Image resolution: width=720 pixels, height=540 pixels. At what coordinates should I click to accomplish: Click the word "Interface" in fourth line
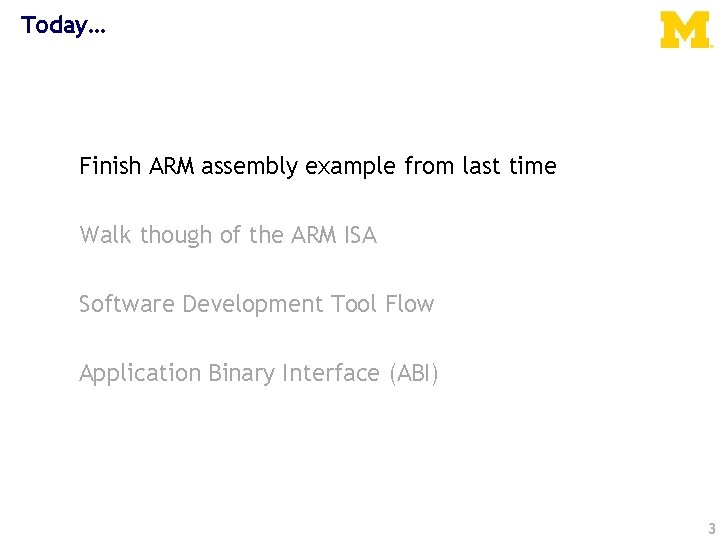click(x=330, y=373)
